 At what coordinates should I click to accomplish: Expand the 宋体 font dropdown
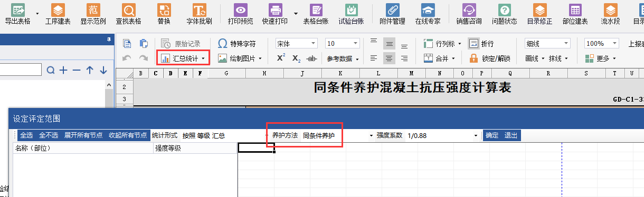(314, 44)
